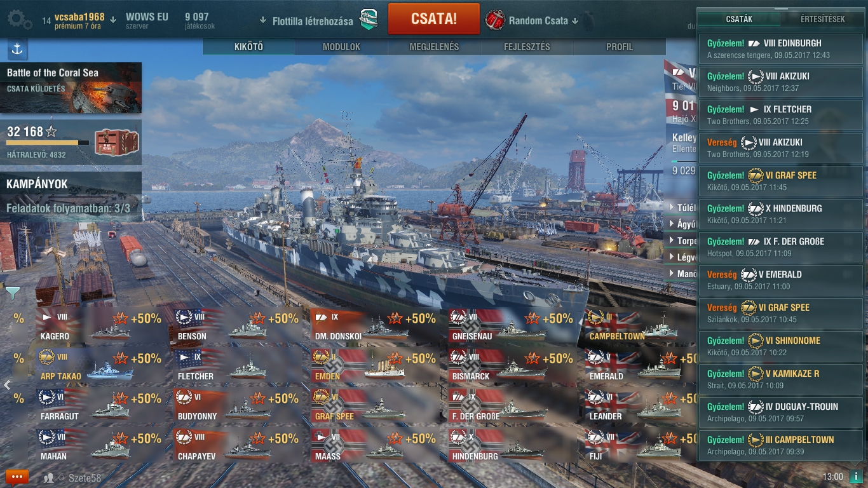Open the ÉRTESÍTÉSEK tab
The width and height of the screenshot is (868, 488).
(824, 19)
